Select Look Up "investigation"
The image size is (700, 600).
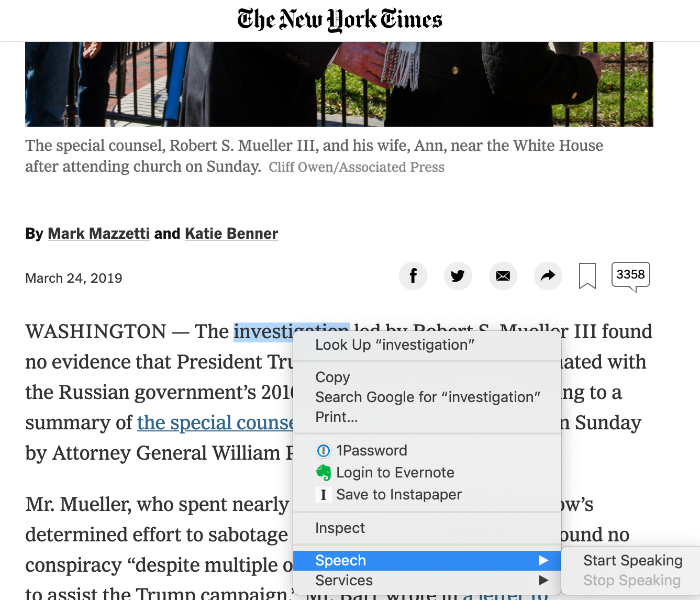(x=395, y=345)
